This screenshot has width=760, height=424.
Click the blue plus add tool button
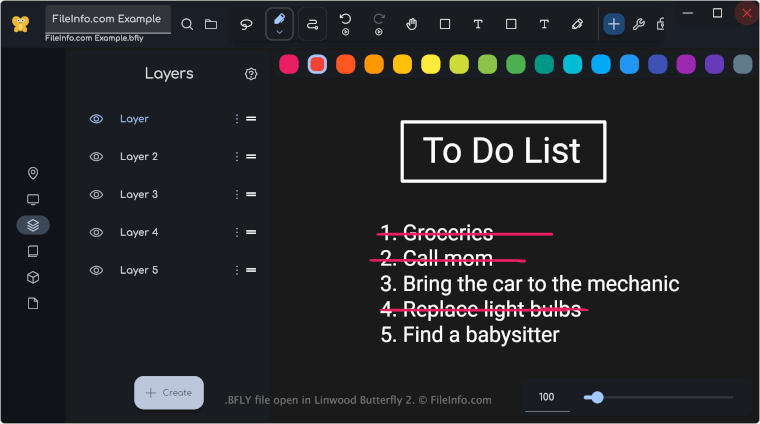pos(614,24)
